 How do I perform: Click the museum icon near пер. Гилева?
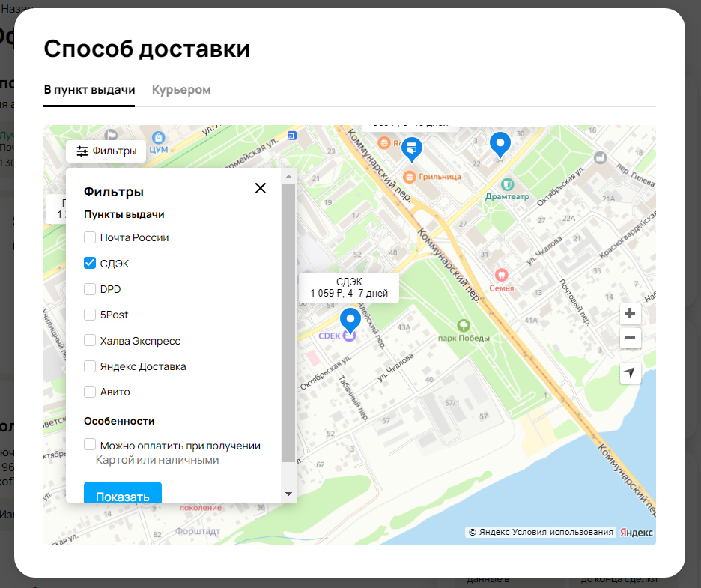[600, 157]
